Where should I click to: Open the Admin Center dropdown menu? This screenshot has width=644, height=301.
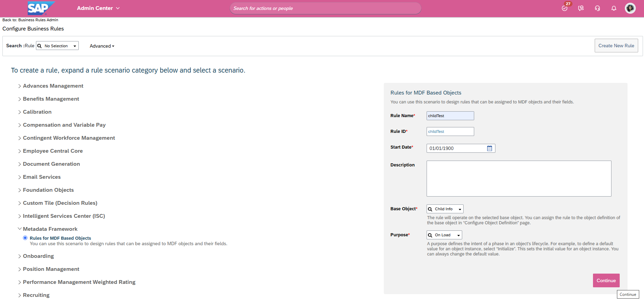(98, 8)
